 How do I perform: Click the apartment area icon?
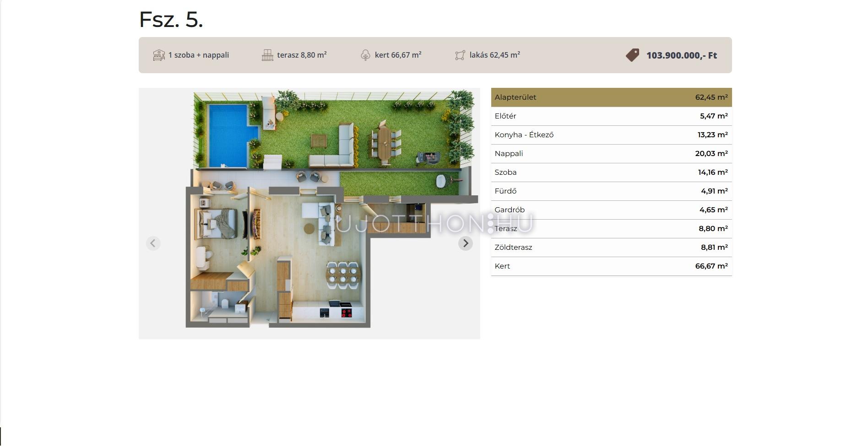click(x=460, y=55)
